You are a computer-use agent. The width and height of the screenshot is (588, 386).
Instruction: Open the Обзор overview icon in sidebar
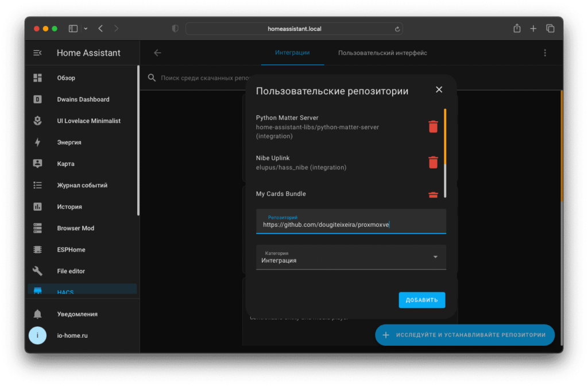click(37, 78)
